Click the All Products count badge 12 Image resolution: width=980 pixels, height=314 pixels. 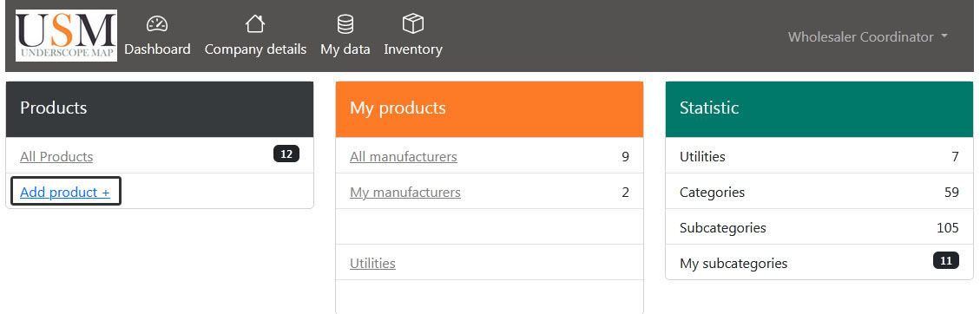pos(286,154)
